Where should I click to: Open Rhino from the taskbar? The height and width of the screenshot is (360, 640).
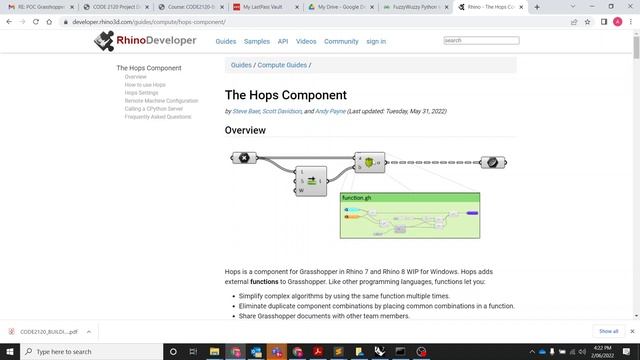pos(380,351)
